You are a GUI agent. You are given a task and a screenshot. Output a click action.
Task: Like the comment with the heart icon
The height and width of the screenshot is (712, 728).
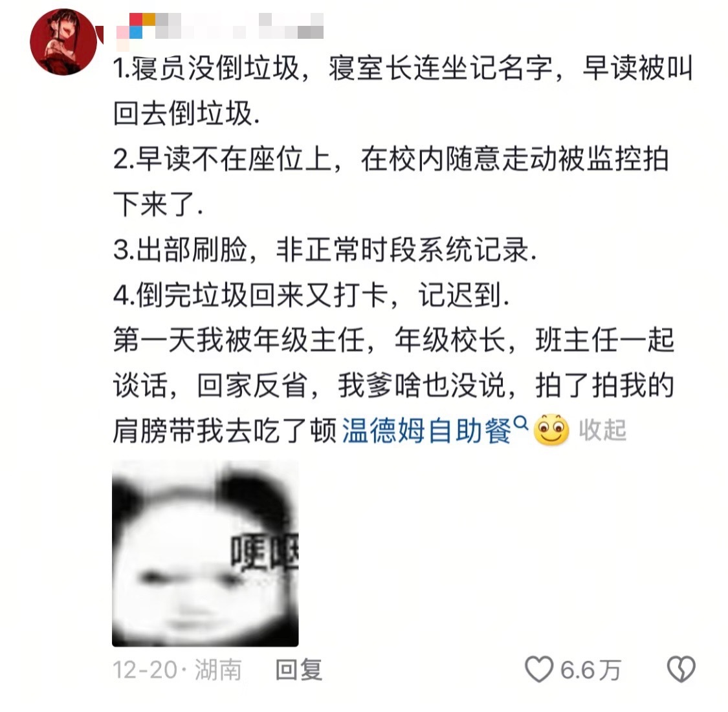pyautogui.click(x=539, y=669)
